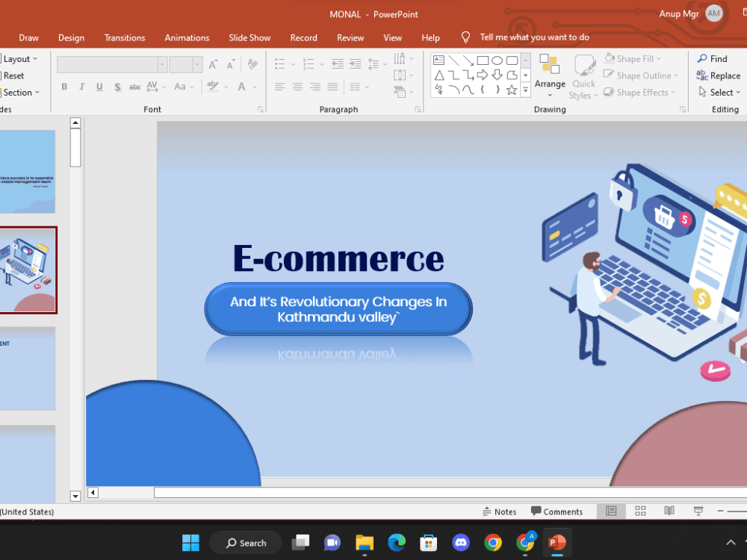Screen dimensions: 747x560
Task: Clear all formatting with the eraser icon
Action: (252, 64)
